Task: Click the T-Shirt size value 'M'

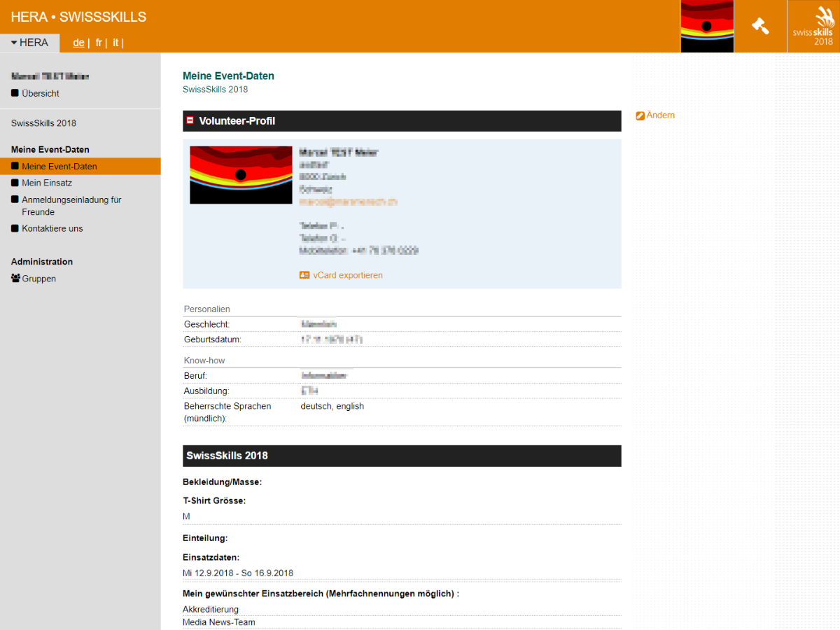Action: coord(186,517)
